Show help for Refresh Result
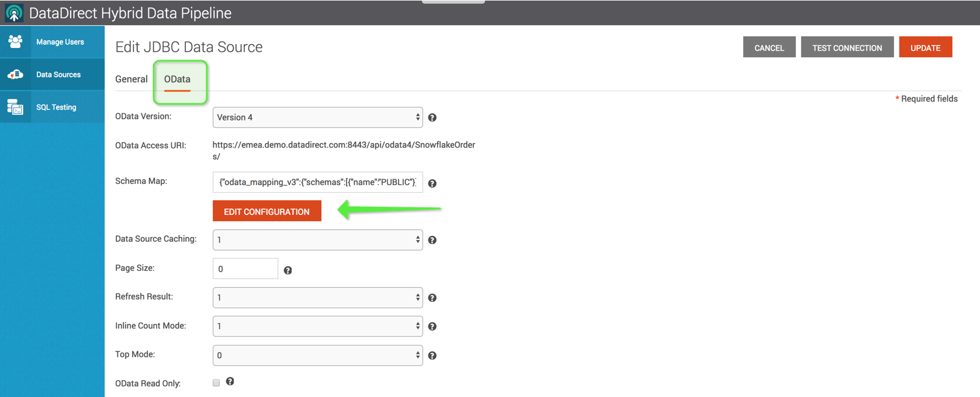This screenshot has width=980, height=397. [432, 298]
